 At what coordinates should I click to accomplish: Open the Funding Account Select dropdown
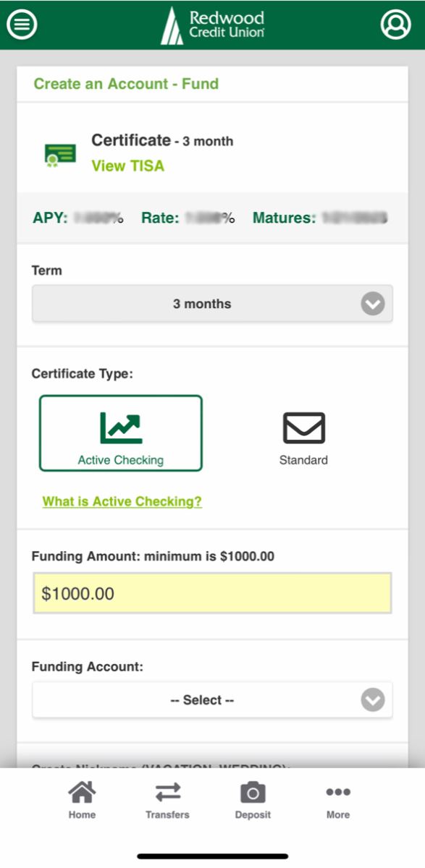click(x=212, y=700)
